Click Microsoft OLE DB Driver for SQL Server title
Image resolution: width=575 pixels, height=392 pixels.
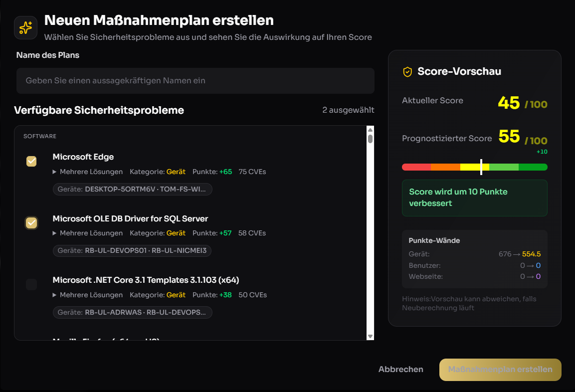130,218
